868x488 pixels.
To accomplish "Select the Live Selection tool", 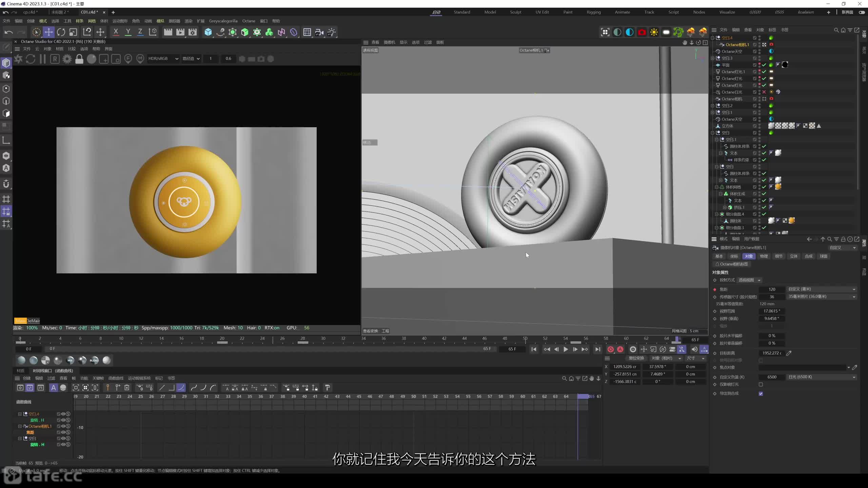I will pyautogui.click(x=36, y=32).
